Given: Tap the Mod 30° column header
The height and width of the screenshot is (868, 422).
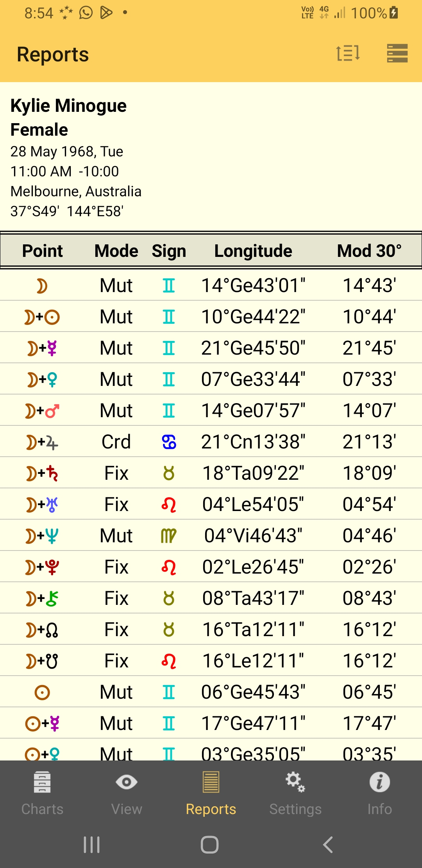Looking at the screenshot, I should (x=369, y=251).
